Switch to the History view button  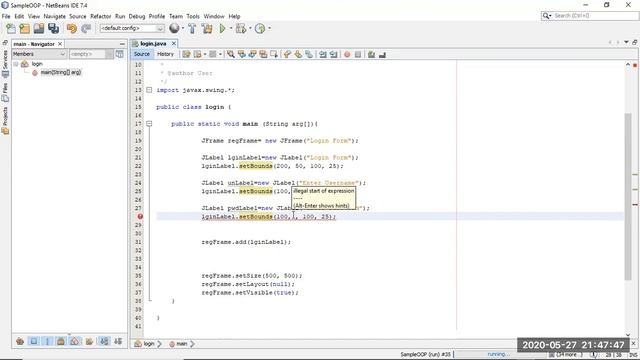click(165, 54)
